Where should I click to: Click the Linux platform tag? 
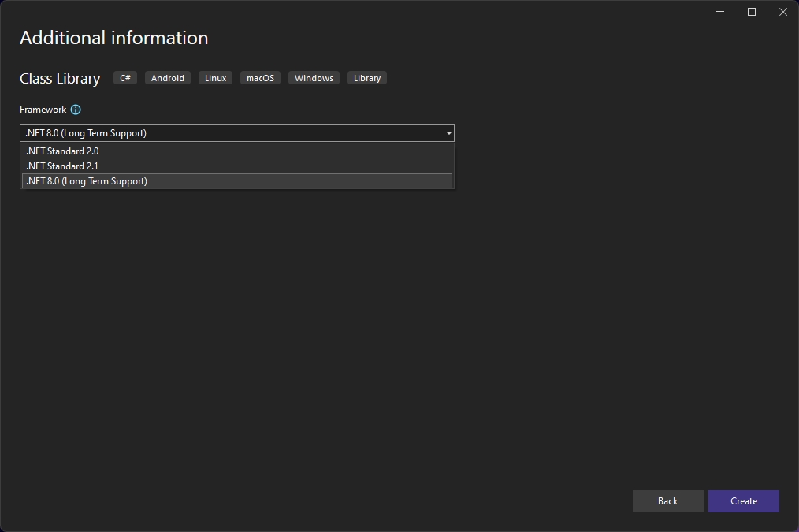coord(215,78)
